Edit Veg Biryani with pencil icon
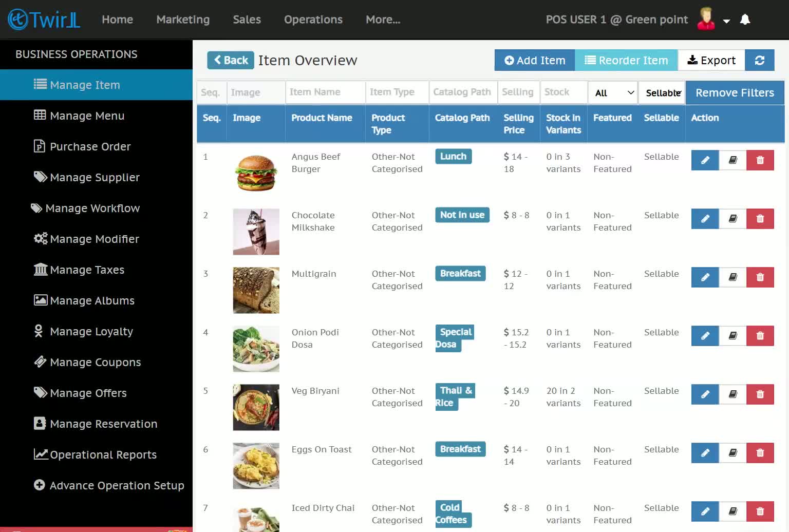This screenshot has height=532, width=789. coord(705,394)
